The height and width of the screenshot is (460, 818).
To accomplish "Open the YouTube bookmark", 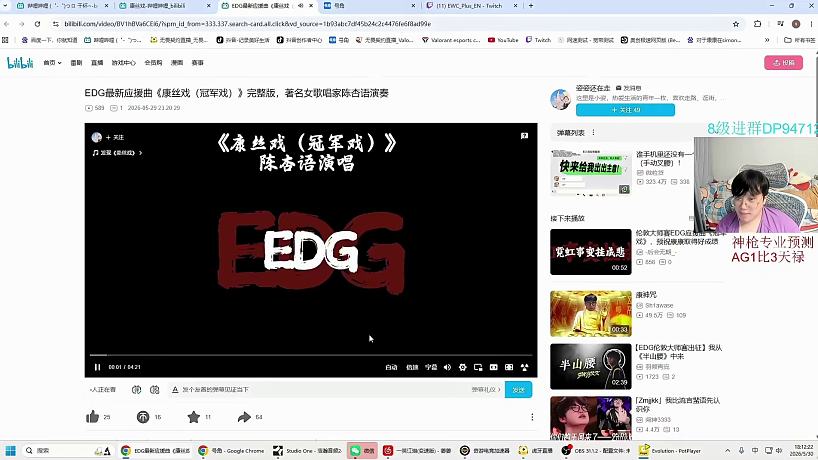I will coord(503,40).
